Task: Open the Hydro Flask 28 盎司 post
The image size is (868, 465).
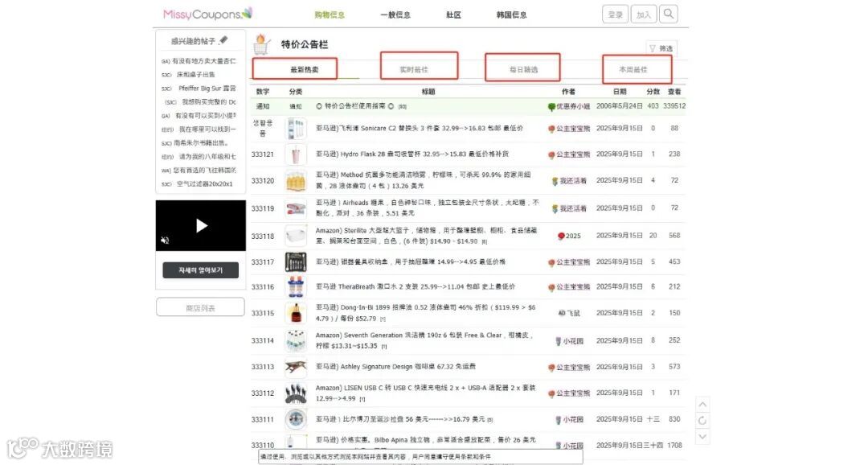Action: click(x=411, y=154)
